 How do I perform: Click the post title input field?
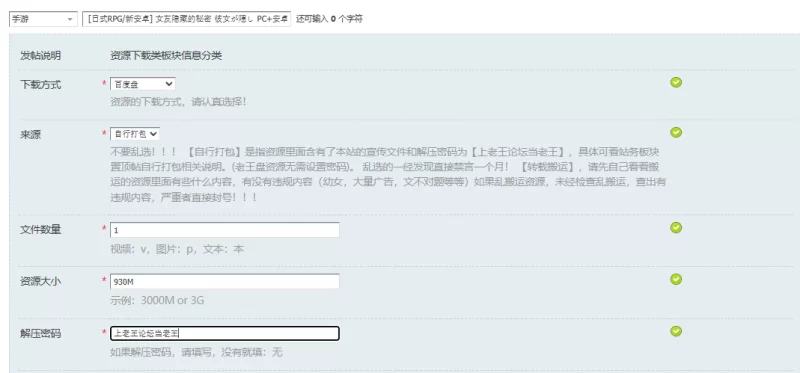click(186, 19)
